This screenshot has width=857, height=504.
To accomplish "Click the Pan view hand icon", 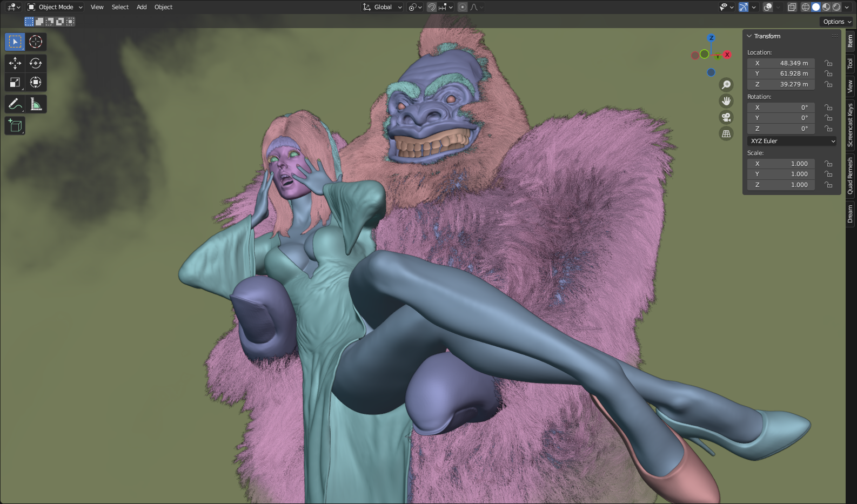I will coord(726,101).
